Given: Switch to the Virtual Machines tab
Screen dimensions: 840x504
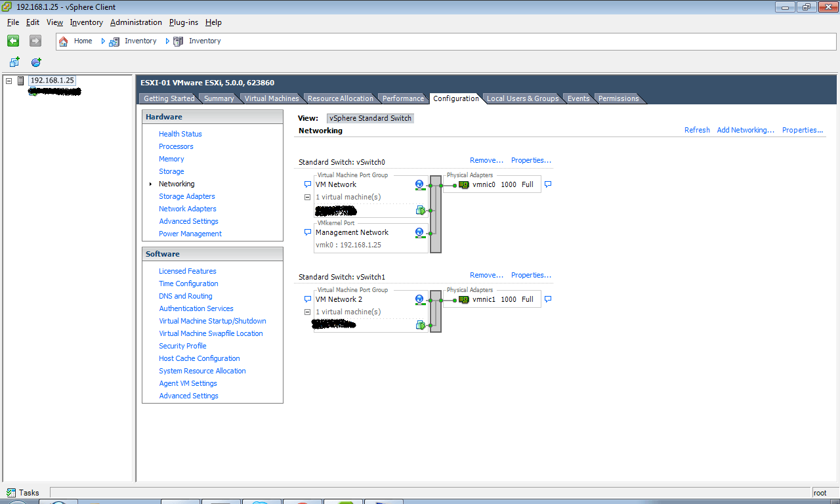Looking at the screenshot, I should pos(272,98).
